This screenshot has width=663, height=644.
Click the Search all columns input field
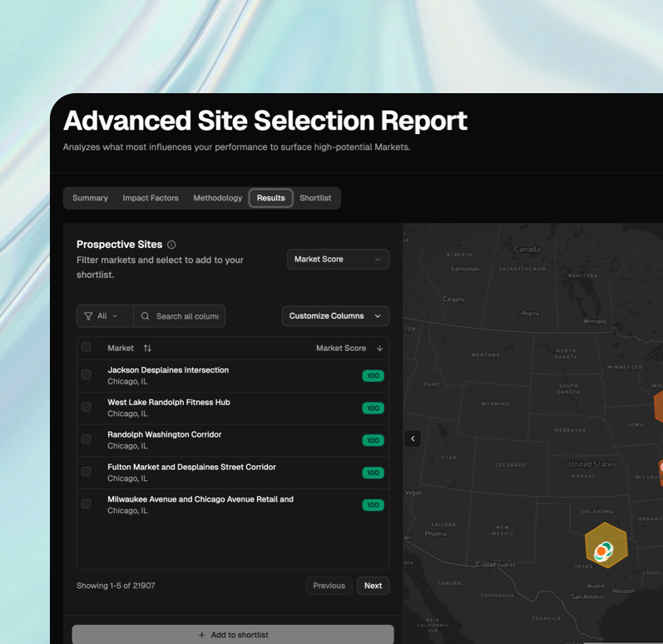pyautogui.click(x=187, y=316)
